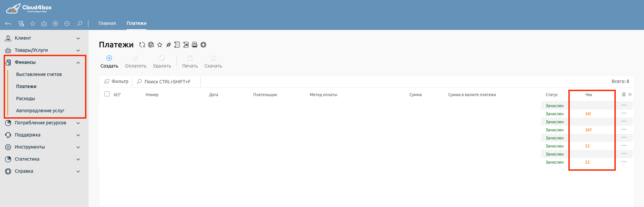Screen dimensions: 644x207
Task: Select the Платежи tab in top bar
Action: [136, 24]
